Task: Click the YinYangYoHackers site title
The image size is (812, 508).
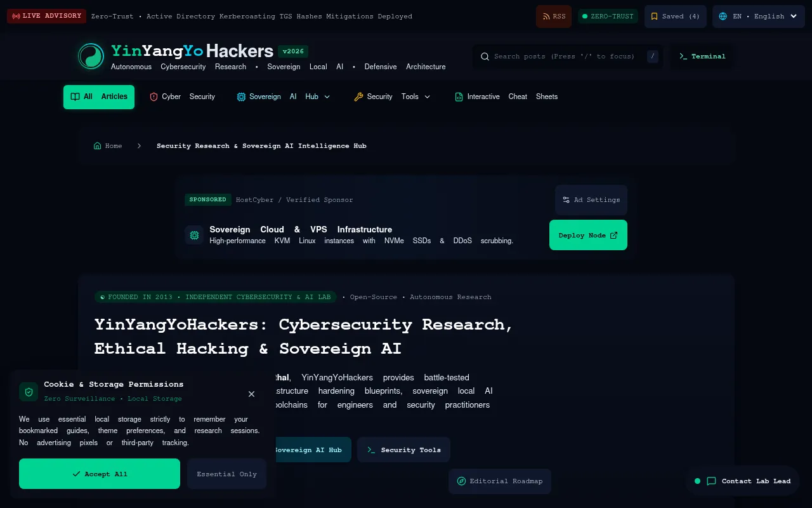Action: 192,51
